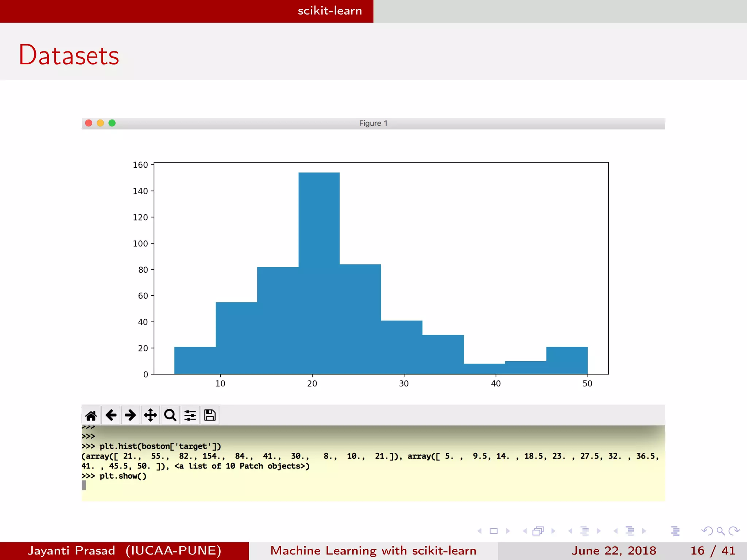Image resolution: width=747 pixels, height=560 pixels.
Task: Click the search magnifier in navigation bar
Action: (721, 531)
